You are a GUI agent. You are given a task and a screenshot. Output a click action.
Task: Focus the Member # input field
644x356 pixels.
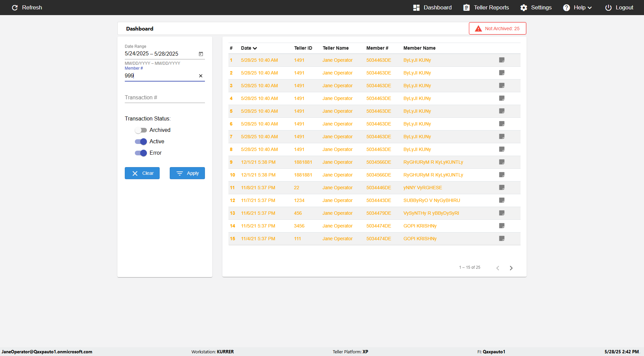(161, 76)
